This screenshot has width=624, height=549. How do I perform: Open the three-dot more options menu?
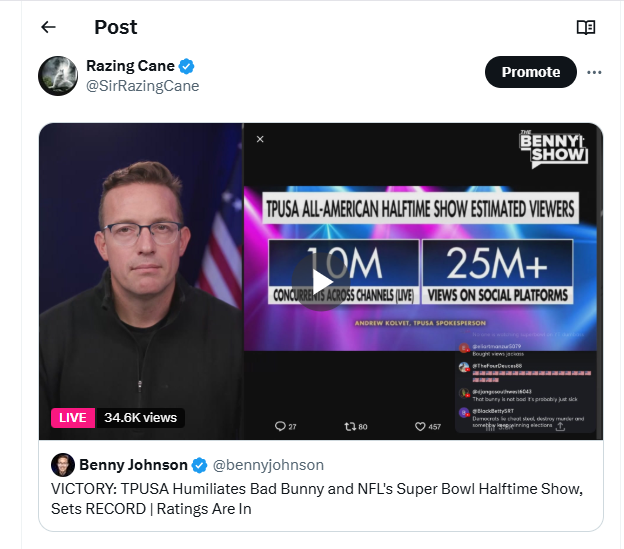[594, 72]
